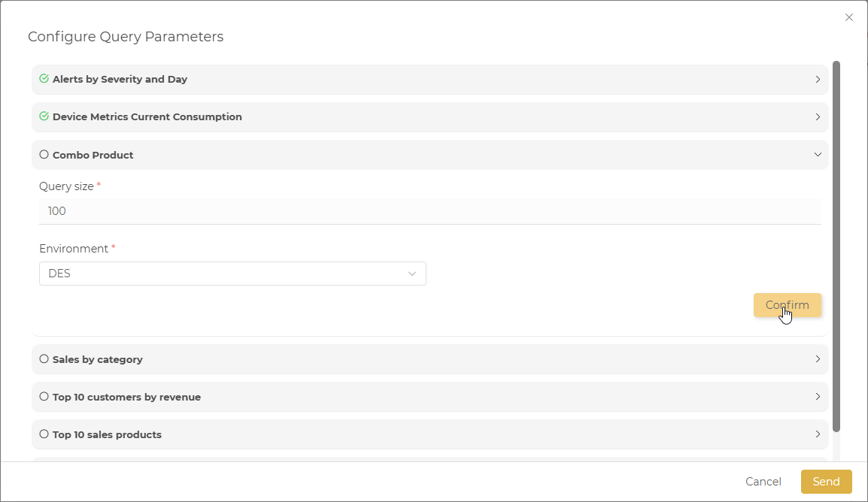Click the chevron on Combo Product header

(x=818, y=154)
